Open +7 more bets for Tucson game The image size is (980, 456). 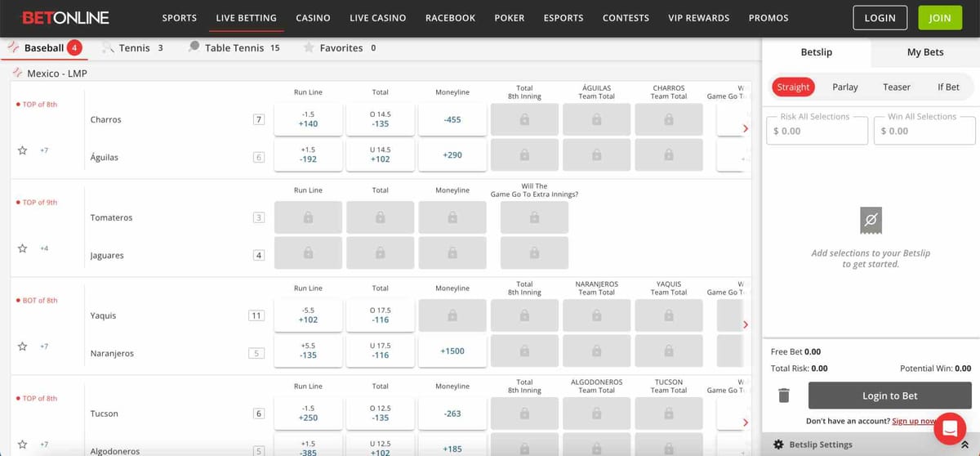[44, 445]
